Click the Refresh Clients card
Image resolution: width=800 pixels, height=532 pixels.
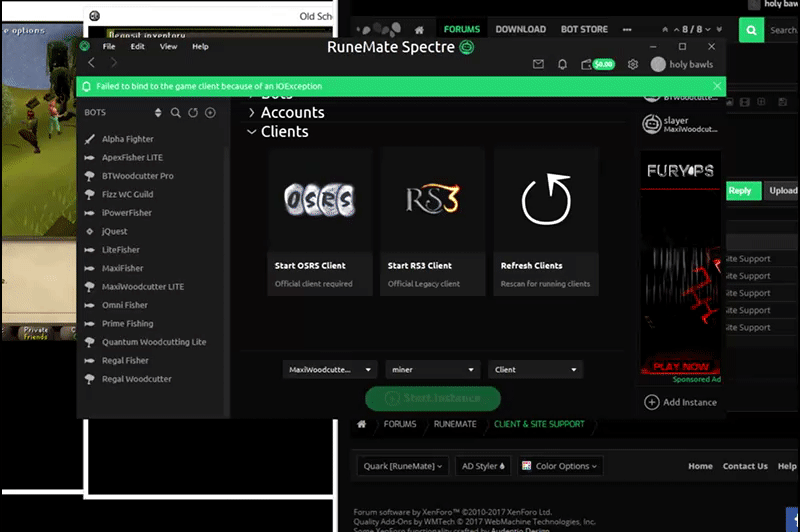click(x=545, y=222)
